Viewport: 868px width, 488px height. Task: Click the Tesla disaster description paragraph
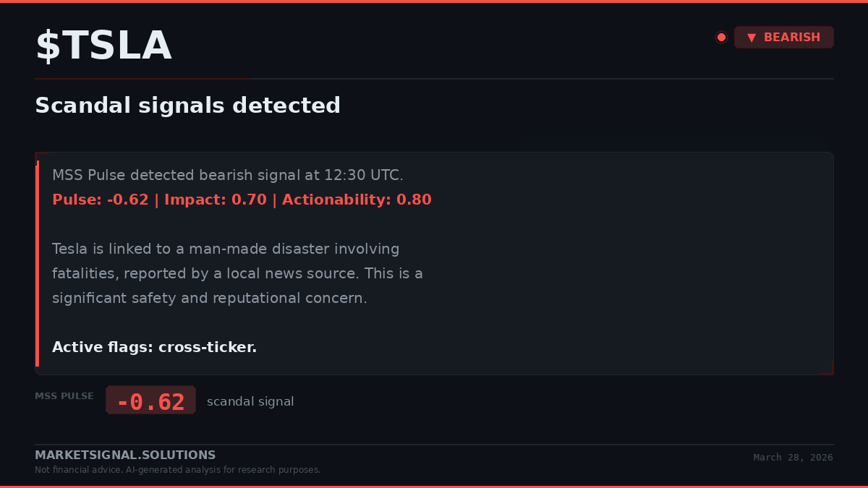pyautogui.click(x=237, y=273)
